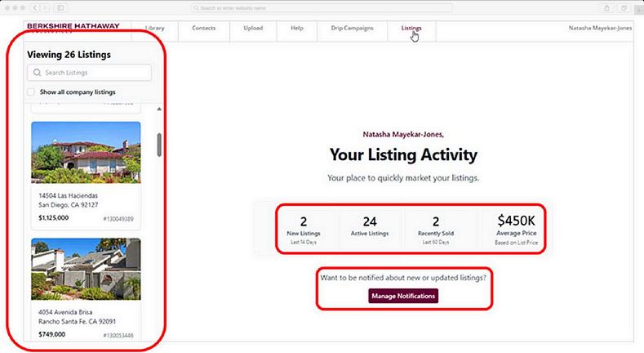Click the browser forward arrow
Screen dimensions: 644x353
45,8
